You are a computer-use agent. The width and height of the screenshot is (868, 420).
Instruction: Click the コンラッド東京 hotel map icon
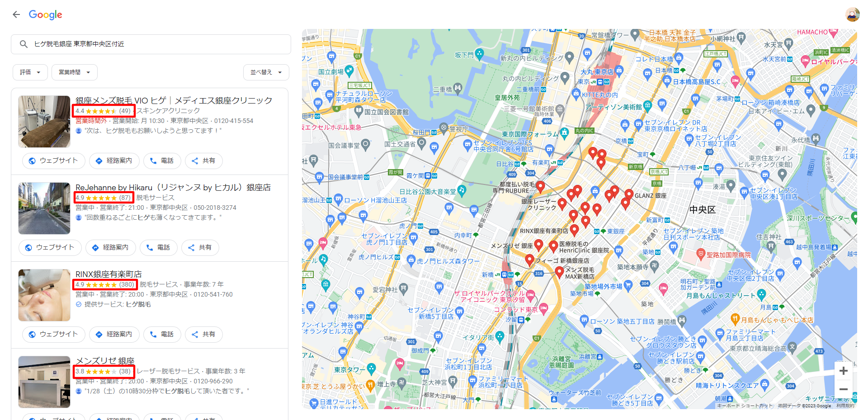543,309
